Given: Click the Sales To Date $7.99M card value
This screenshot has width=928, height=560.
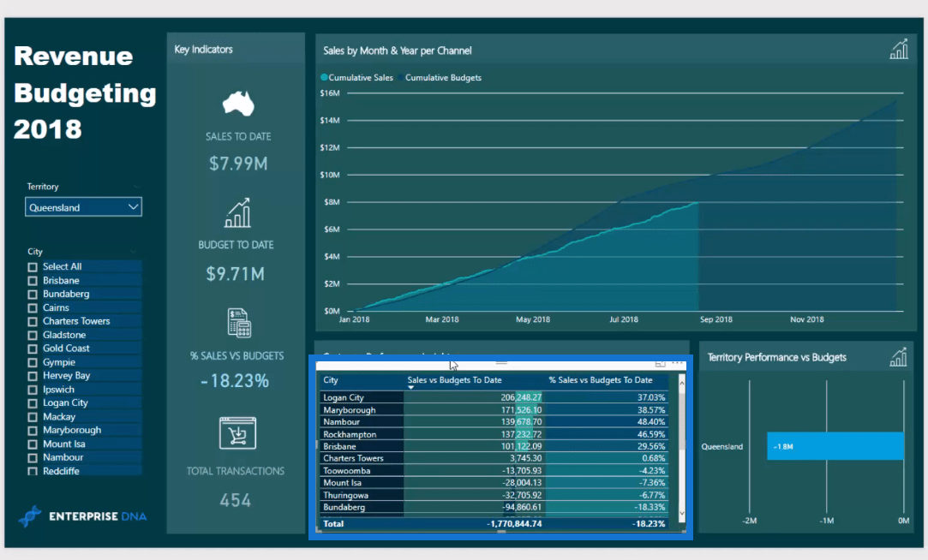Looking at the screenshot, I should click(238, 164).
